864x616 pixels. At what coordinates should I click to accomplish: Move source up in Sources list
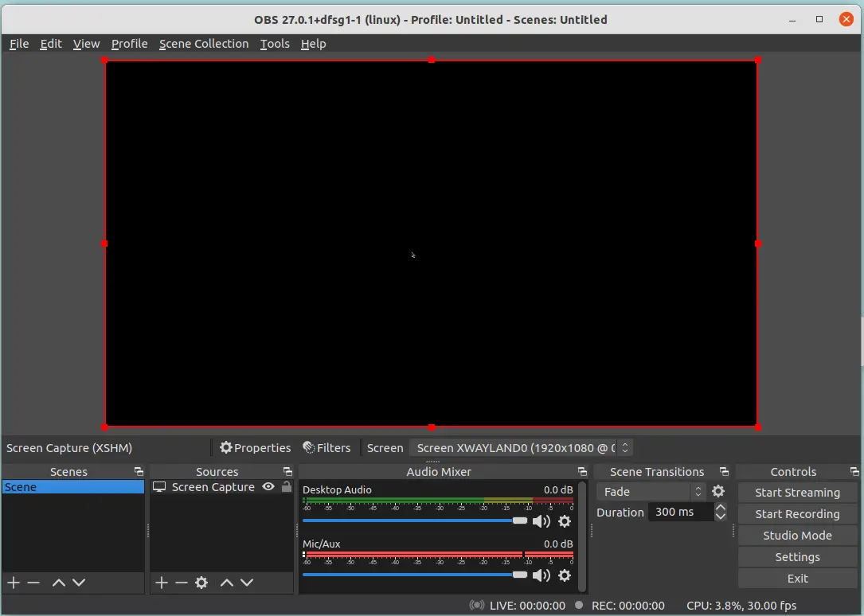(x=226, y=583)
